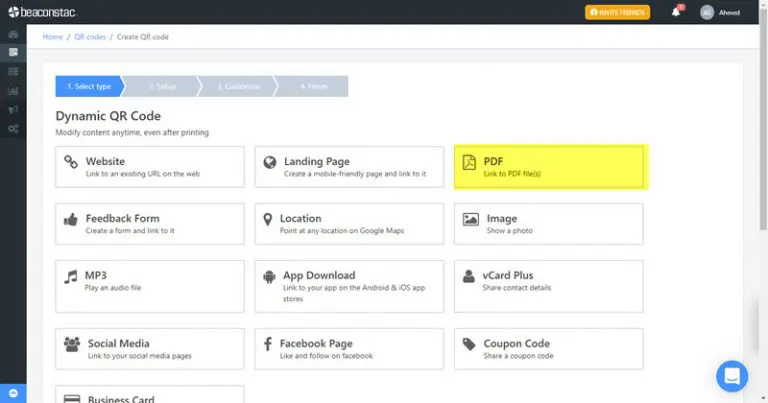Click the beaconstac logo
This screenshot has height=403, width=768.
(x=42, y=12)
